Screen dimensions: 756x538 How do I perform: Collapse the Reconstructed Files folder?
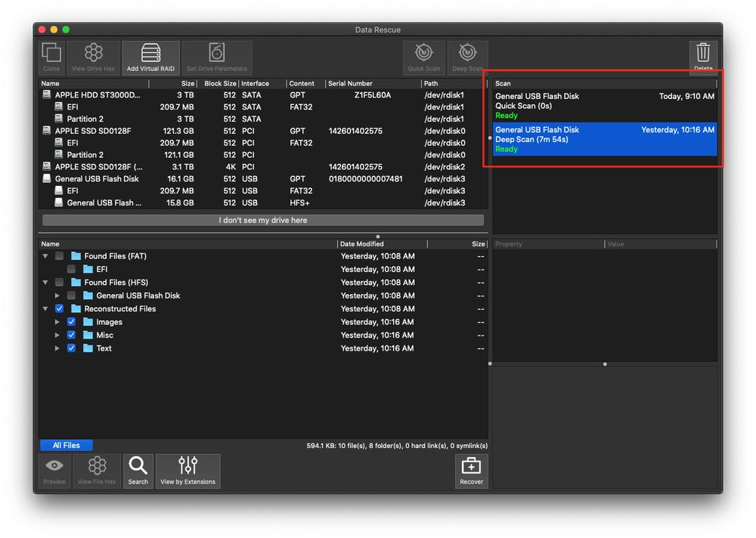point(45,308)
